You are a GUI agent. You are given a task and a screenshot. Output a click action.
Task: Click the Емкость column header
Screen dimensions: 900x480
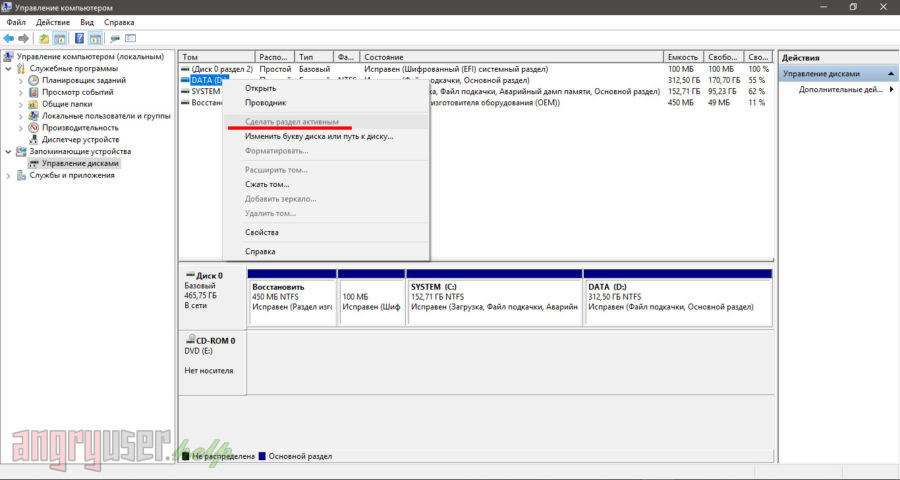click(682, 57)
